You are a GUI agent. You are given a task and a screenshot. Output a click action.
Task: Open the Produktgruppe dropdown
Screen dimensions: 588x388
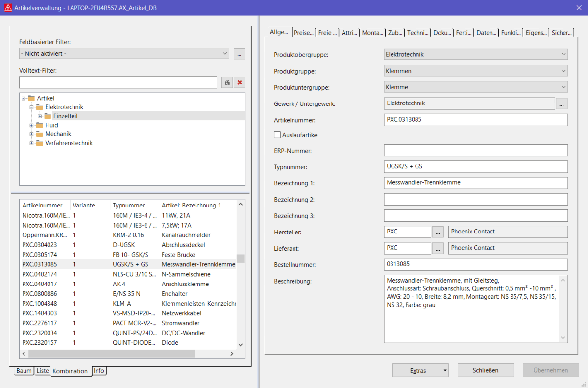[563, 70]
